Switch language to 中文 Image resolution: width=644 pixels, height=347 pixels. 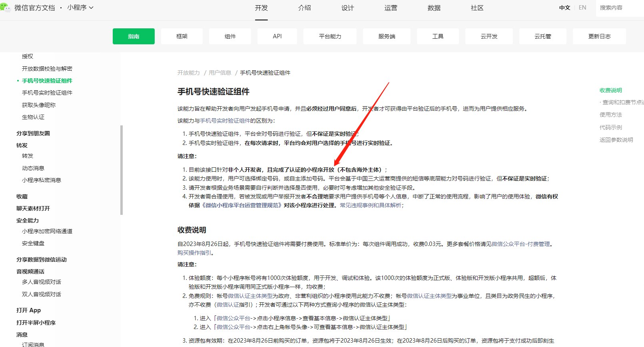pos(564,8)
